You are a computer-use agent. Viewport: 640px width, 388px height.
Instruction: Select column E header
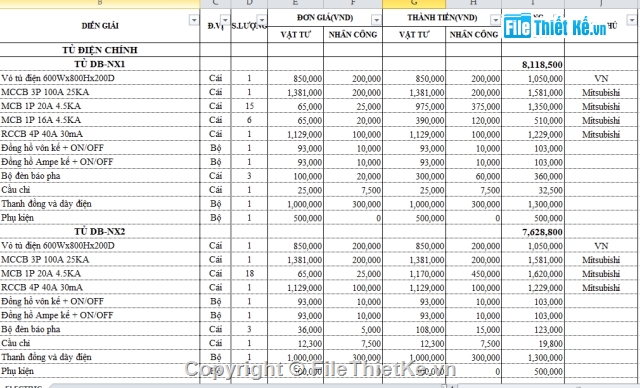pyautogui.click(x=296, y=4)
